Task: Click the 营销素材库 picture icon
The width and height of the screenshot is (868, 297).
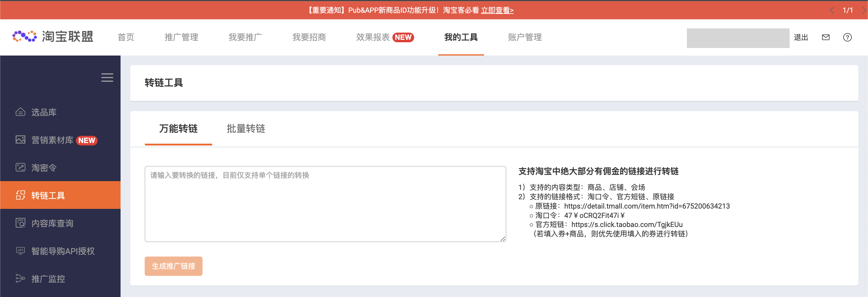Action: pyautogui.click(x=20, y=140)
